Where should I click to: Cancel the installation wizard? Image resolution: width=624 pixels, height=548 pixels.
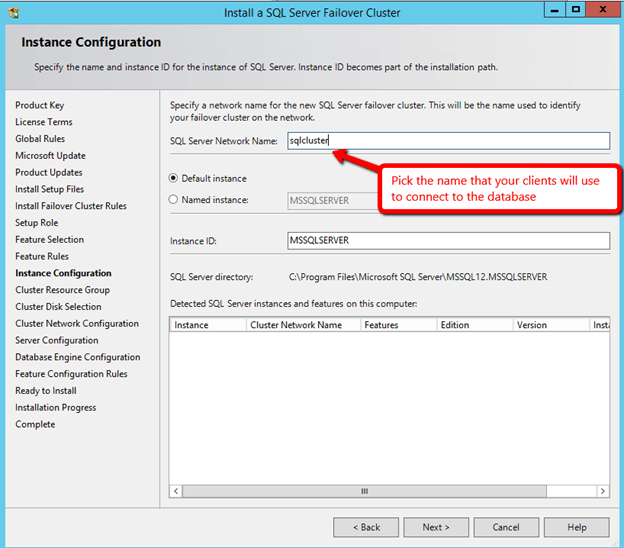pos(506,527)
